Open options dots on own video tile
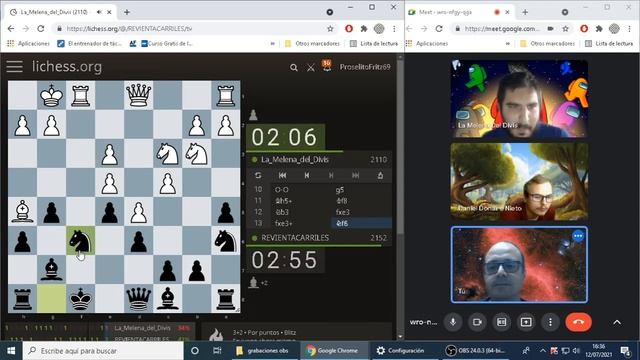Screen dimensions: 640x360 point(578,236)
